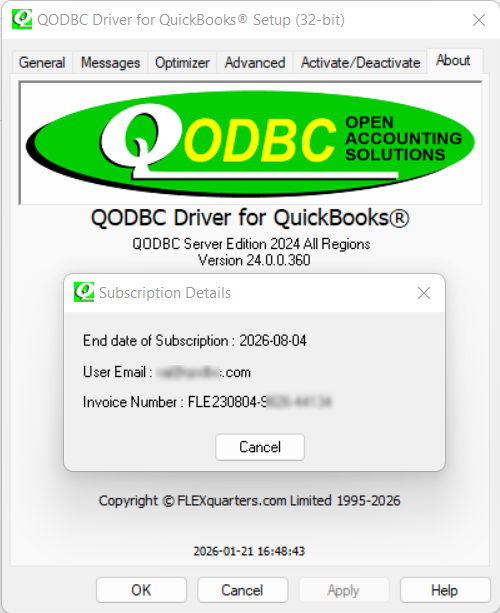Click the FLEXquarters.com copyright text
This screenshot has width=500, height=613.
(249, 500)
